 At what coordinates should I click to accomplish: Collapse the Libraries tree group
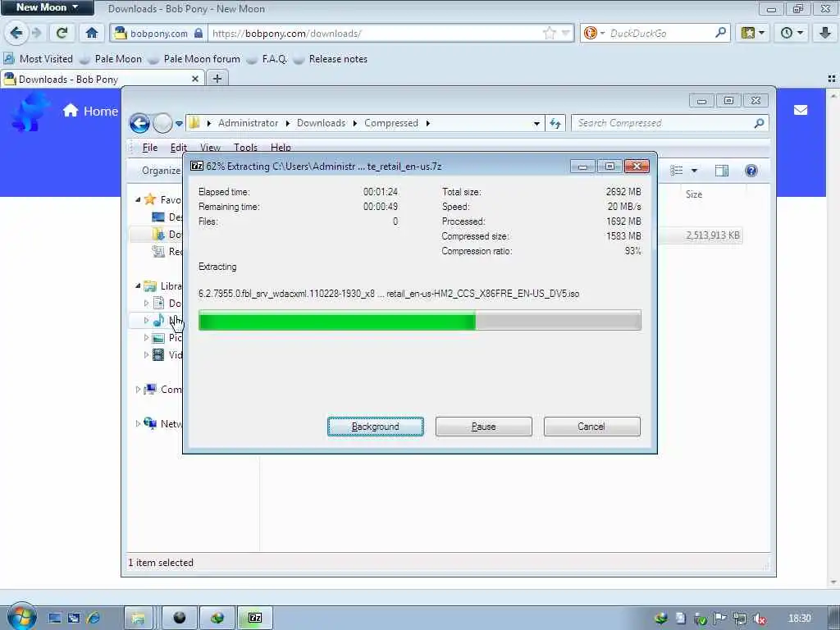pyautogui.click(x=138, y=285)
